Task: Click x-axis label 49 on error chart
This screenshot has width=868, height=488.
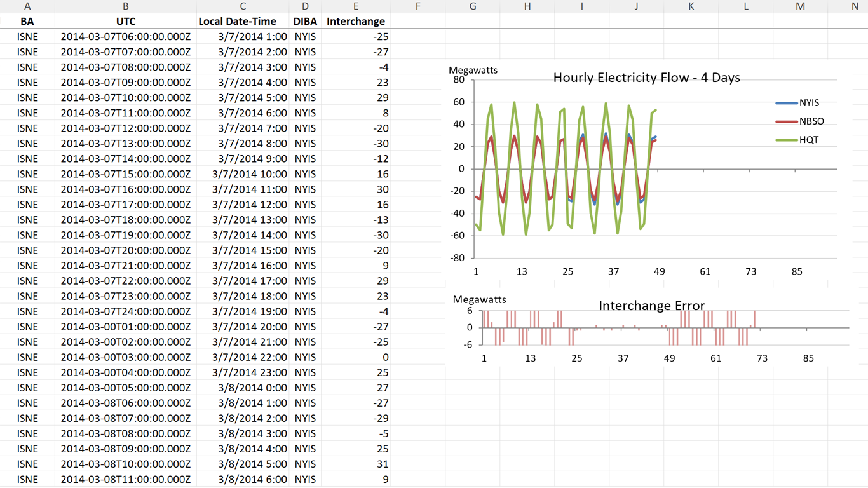Action: (669, 358)
